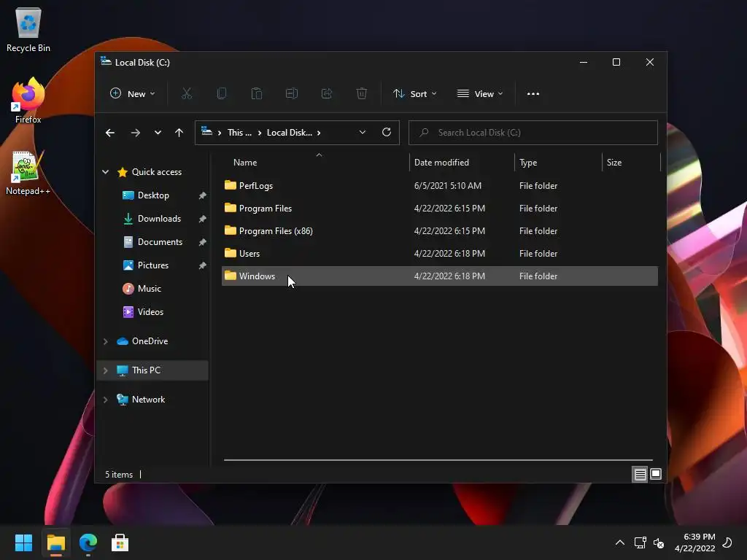The image size is (747, 560).
Task: Click the Copy icon in toolbar
Action: 222,94
